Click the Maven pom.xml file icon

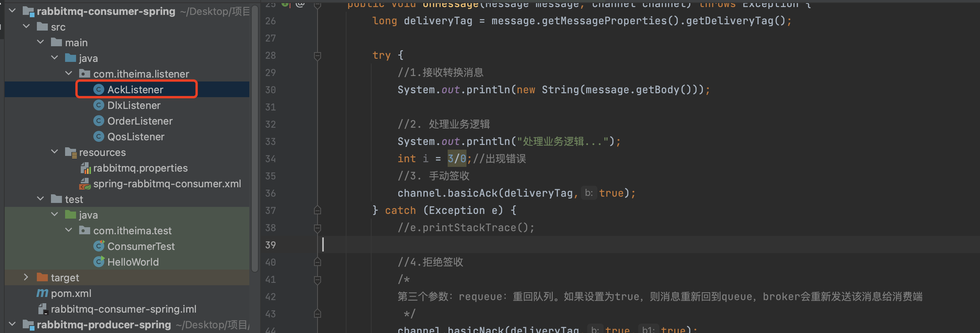pyautogui.click(x=42, y=293)
